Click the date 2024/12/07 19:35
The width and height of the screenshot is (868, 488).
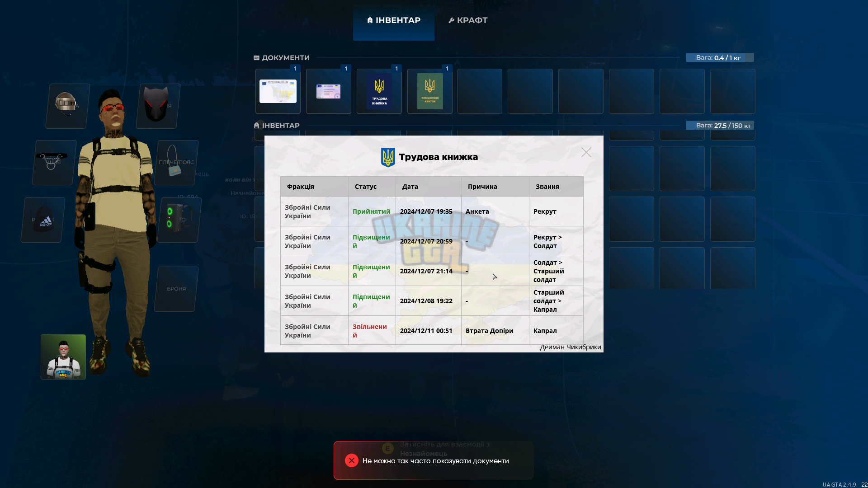(x=426, y=211)
